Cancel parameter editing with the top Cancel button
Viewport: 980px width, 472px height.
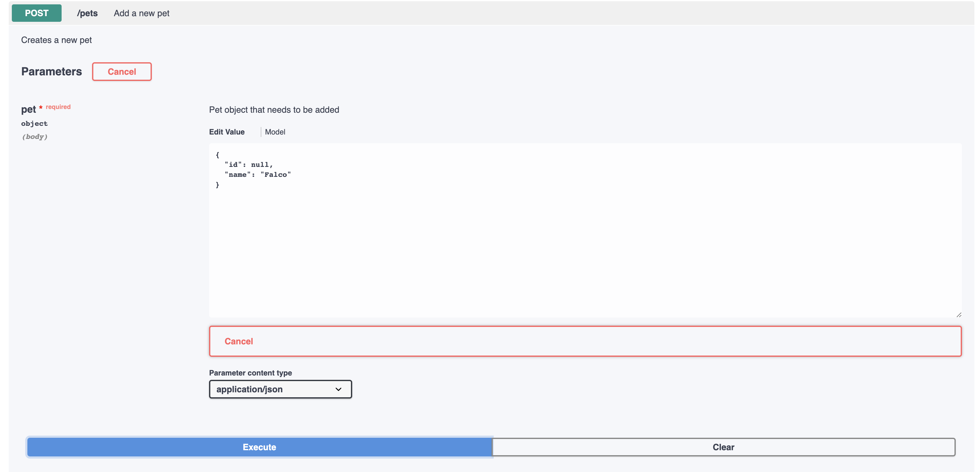pyautogui.click(x=122, y=72)
